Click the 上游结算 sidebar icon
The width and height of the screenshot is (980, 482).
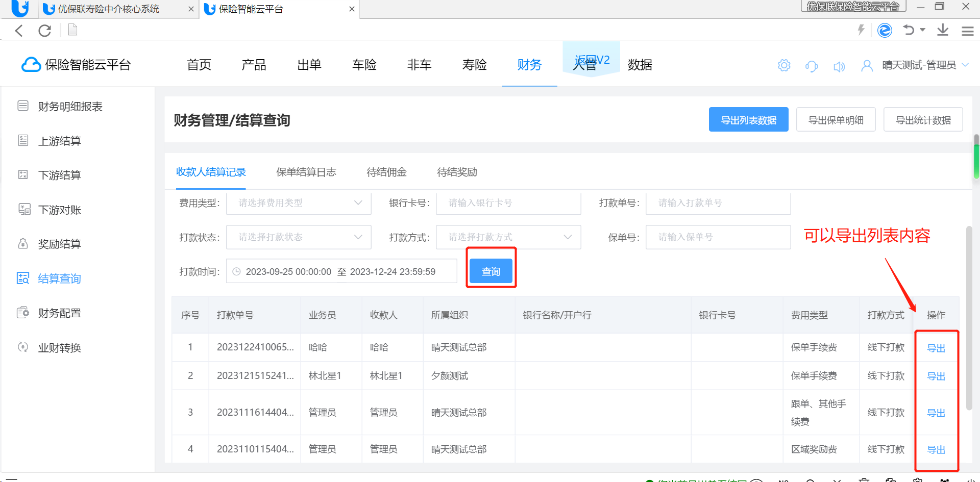(x=23, y=140)
